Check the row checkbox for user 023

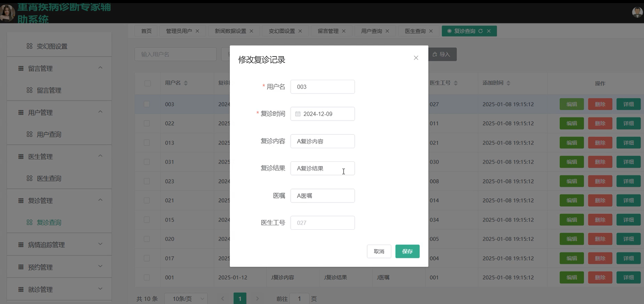(x=147, y=181)
